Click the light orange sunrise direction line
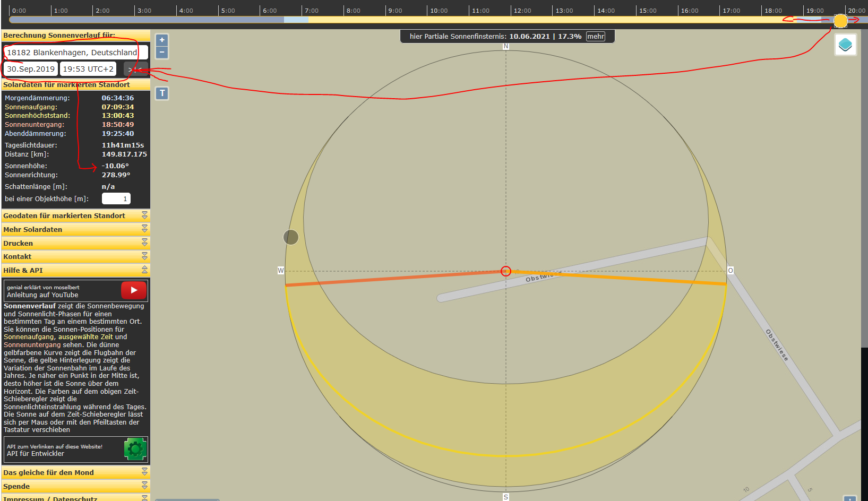Viewport: 868px width, 501px height. point(616,278)
